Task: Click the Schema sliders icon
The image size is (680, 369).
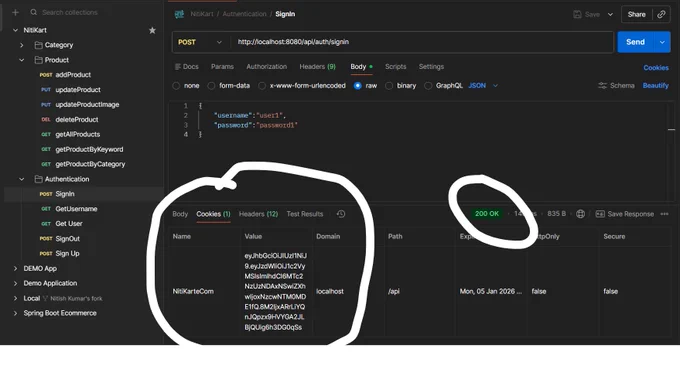Action: tap(602, 85)
